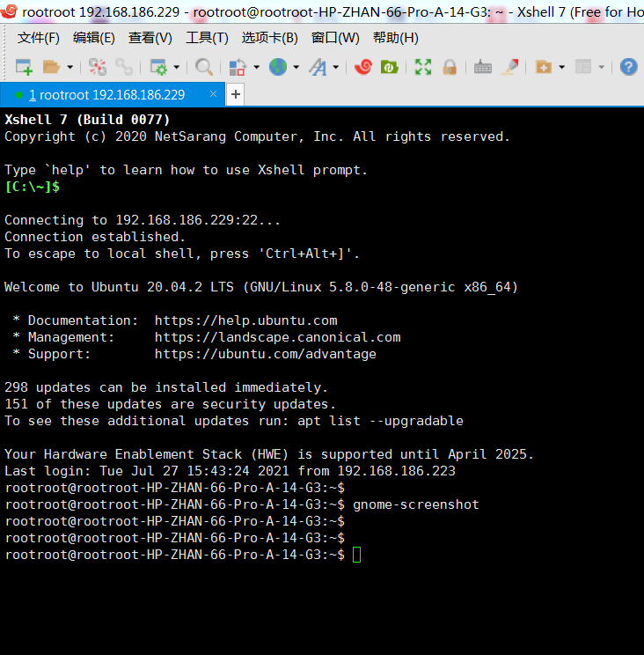
Task: Expand the Font dropdown arrow
Action: (336, 67)
